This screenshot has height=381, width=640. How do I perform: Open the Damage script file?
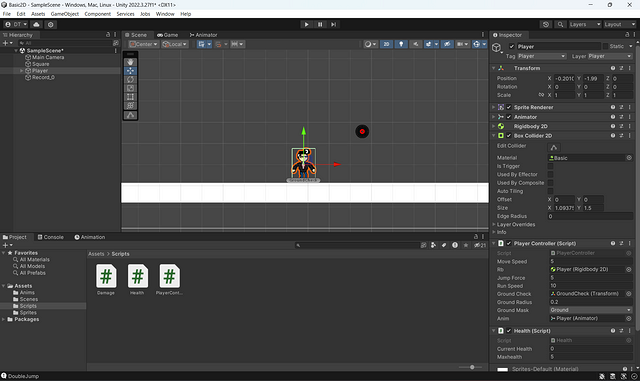coord(106,279)
